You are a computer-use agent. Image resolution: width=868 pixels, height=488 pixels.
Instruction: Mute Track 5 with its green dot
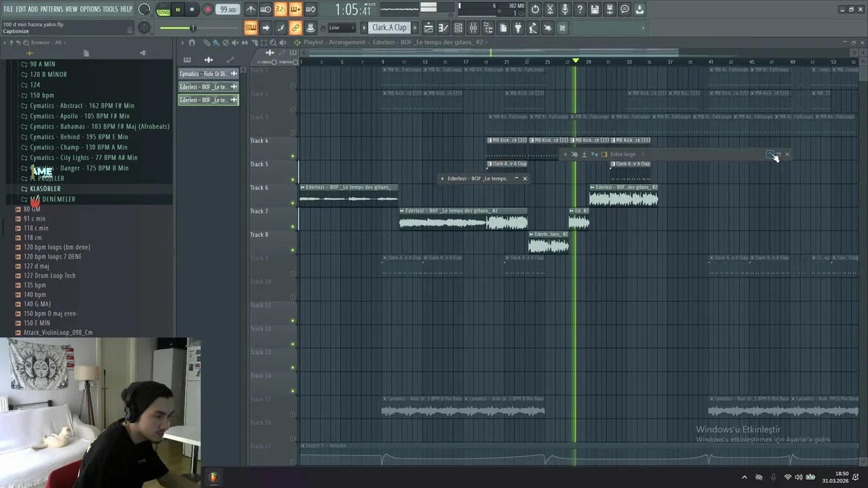(293, 180)
